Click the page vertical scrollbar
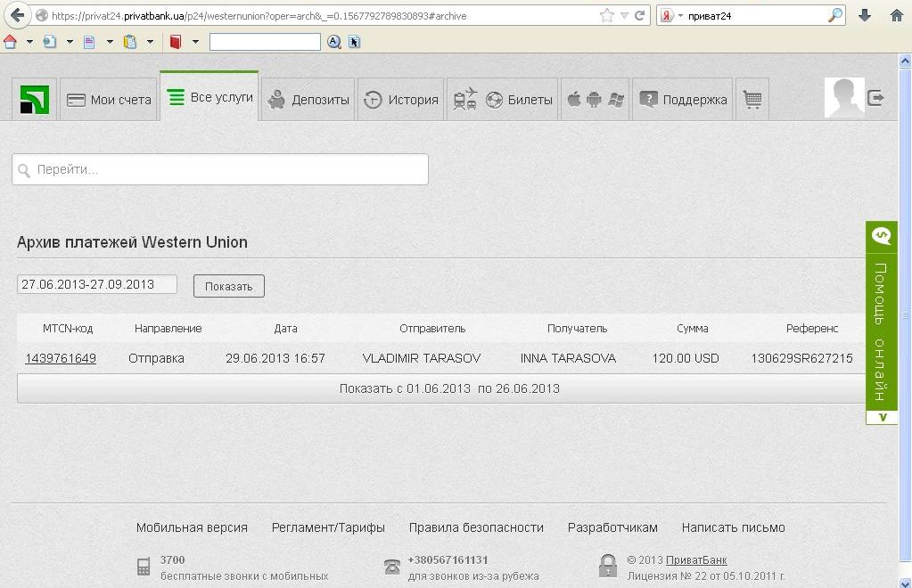Screen dimensions: 912x588 [906, 314]
